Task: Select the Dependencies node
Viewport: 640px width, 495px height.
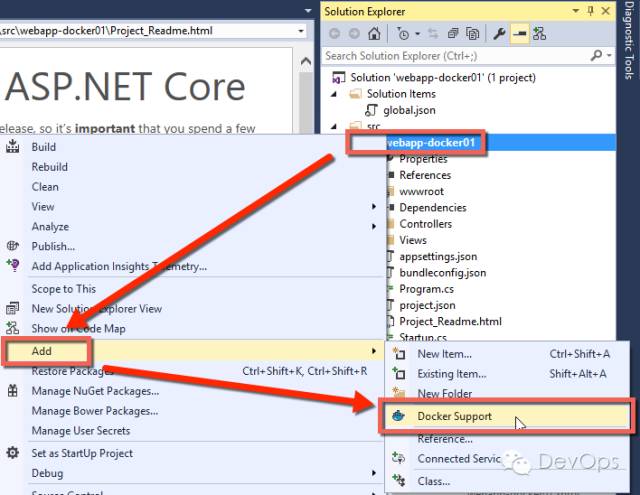Action: coord(433,208)
